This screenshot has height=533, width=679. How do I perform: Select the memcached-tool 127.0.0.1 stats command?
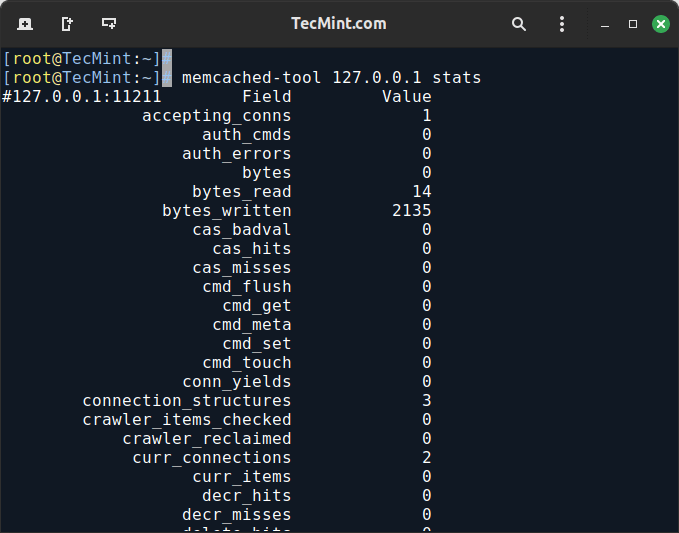pos(331,78)
